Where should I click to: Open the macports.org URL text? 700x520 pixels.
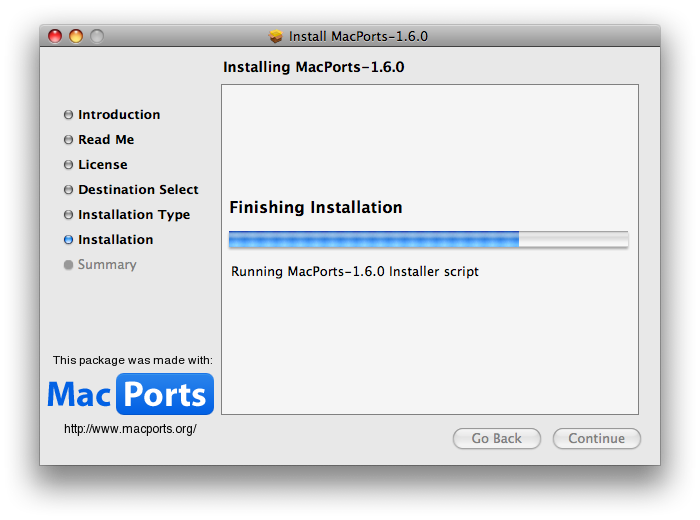coord(130,428)
